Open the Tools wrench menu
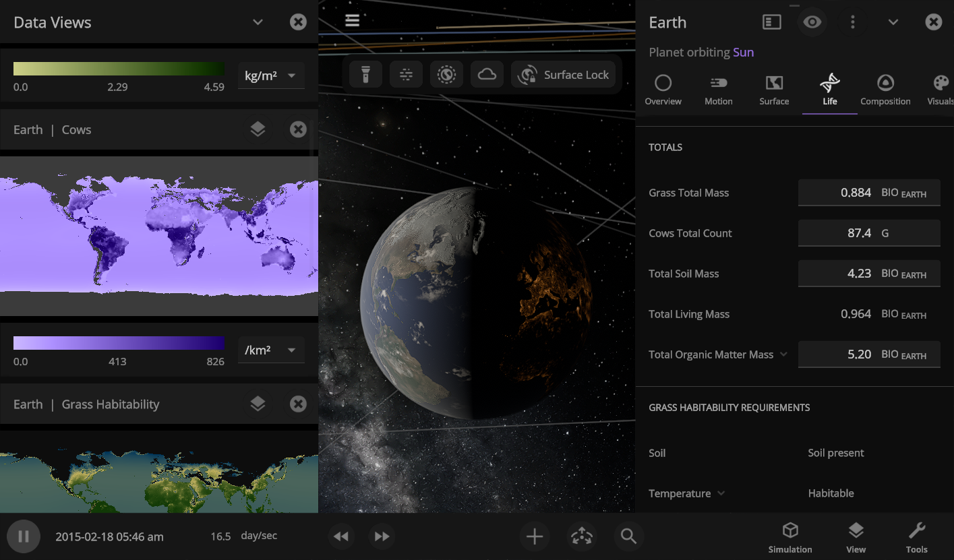The height and width of the screenshot is (560, 954). click(x=916, y=536)
